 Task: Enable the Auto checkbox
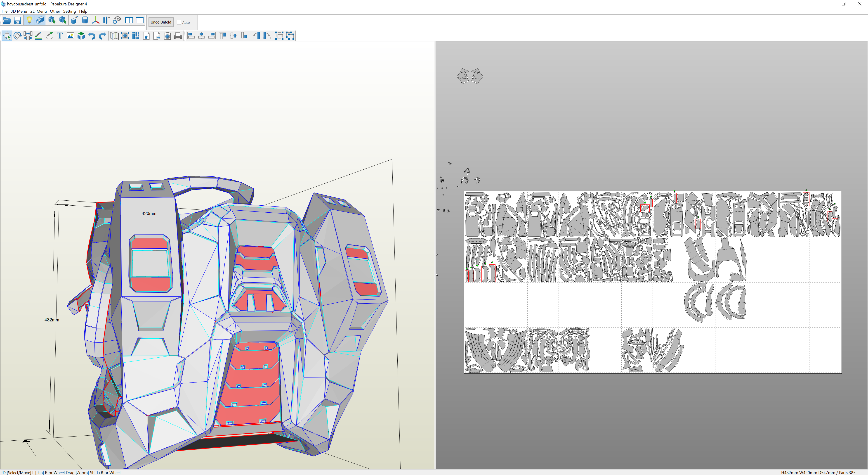click(179, 22)
